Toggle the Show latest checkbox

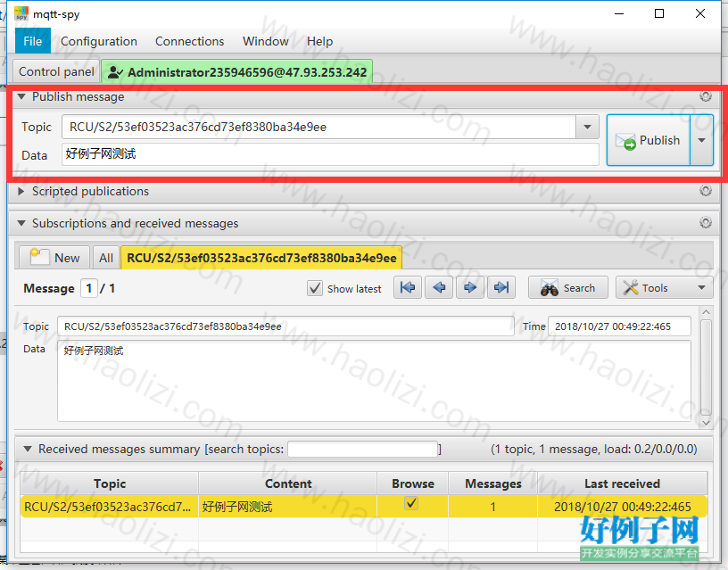[x=315, y=288]
